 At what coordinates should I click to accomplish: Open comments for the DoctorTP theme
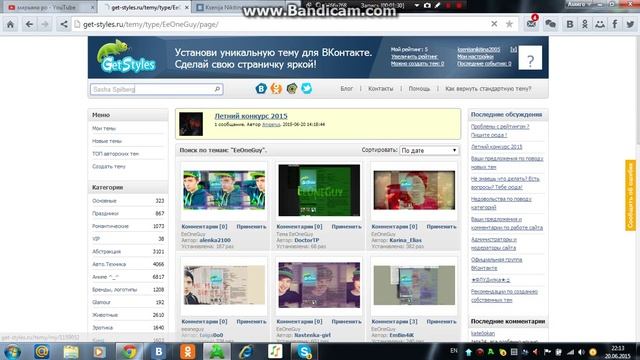coord(299,227)
